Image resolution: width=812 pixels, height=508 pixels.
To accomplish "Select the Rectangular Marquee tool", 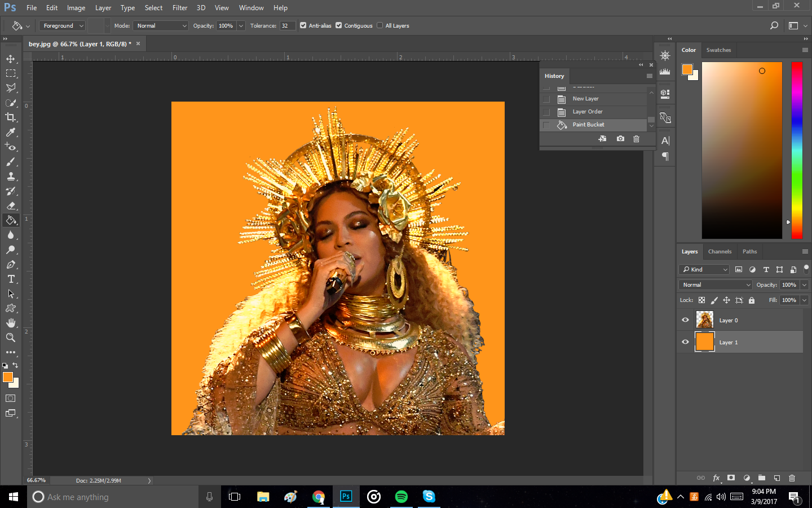I will (11, 73).
